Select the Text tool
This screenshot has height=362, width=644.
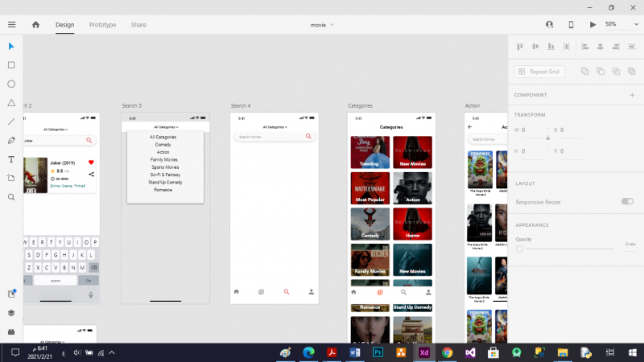(11, 159)
